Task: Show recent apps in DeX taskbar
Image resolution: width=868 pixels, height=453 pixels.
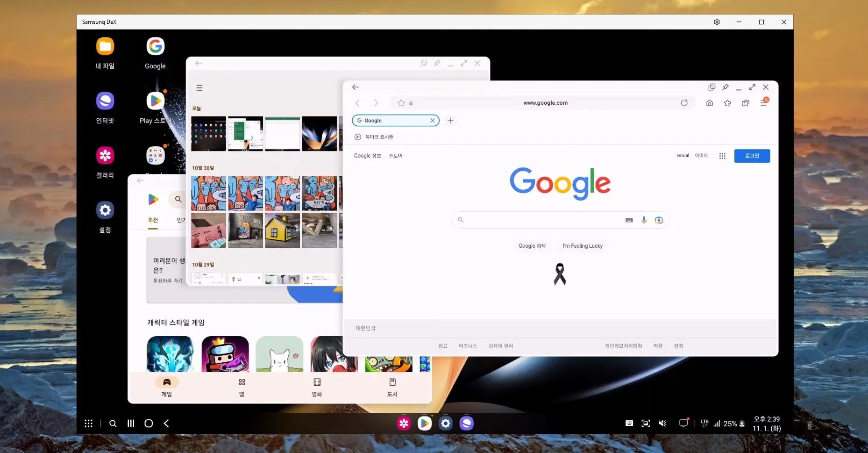Action: (131, 424)
